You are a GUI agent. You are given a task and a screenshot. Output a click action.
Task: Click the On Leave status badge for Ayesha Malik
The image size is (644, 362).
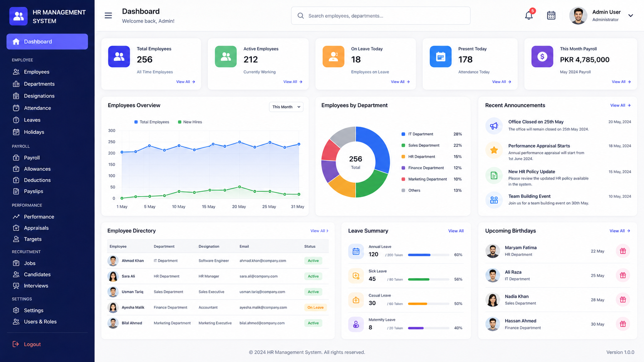pyautogui.click(x=315, y=307)
